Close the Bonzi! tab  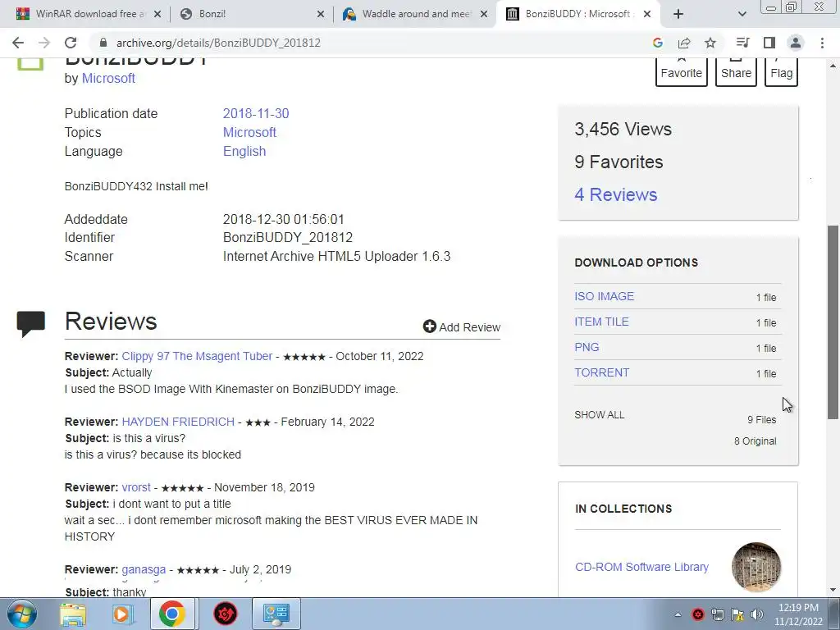[321, 15]
